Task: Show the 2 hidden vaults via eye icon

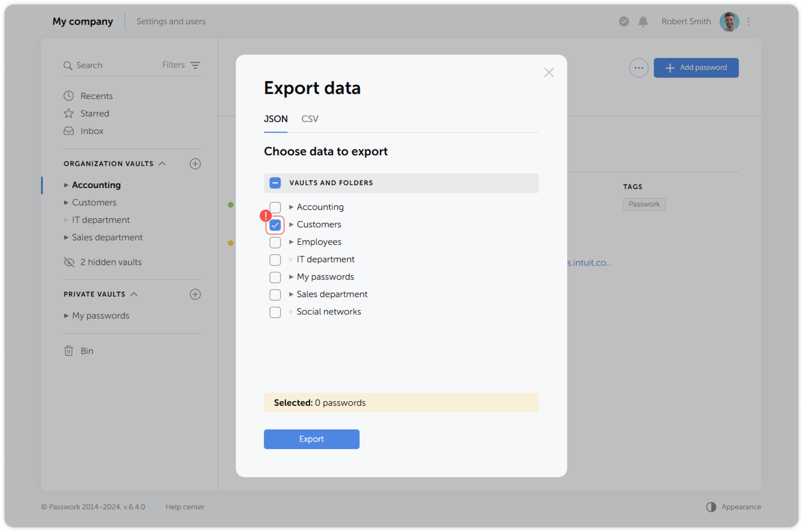Action: point(69,262)
